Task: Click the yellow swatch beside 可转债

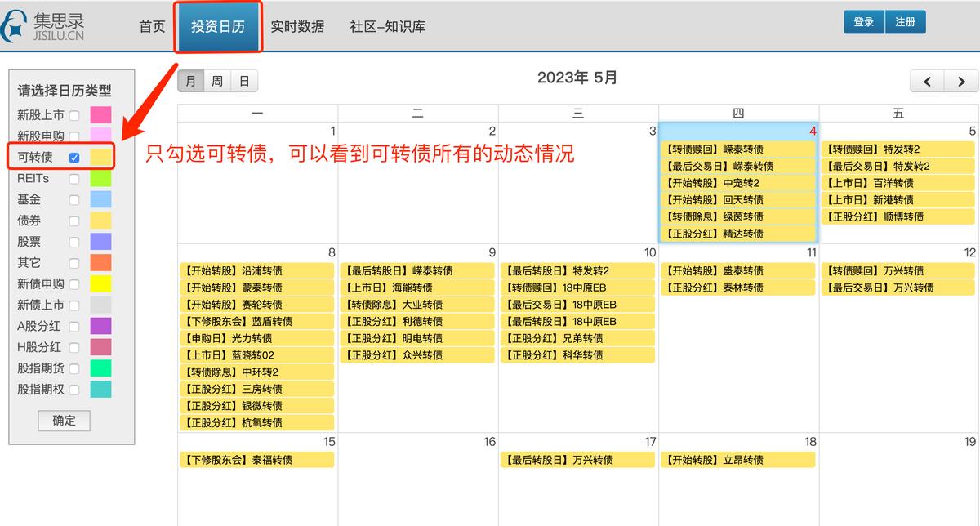Action: pos(100,157)
